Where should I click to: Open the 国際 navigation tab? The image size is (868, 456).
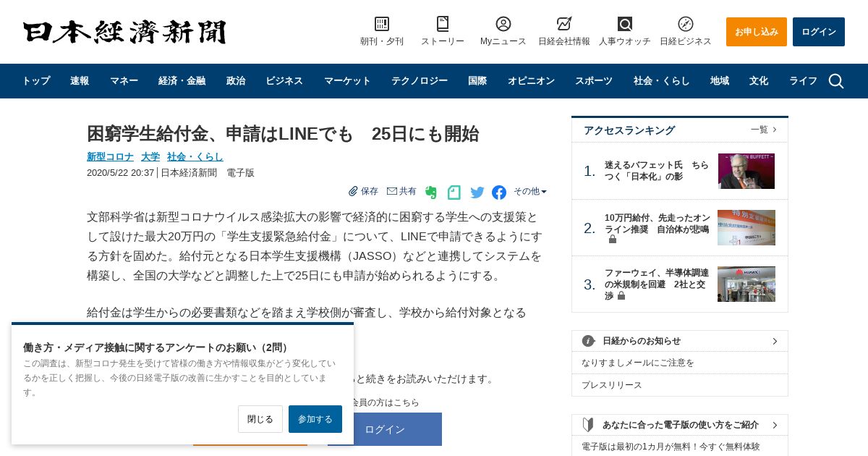(477, 81)
